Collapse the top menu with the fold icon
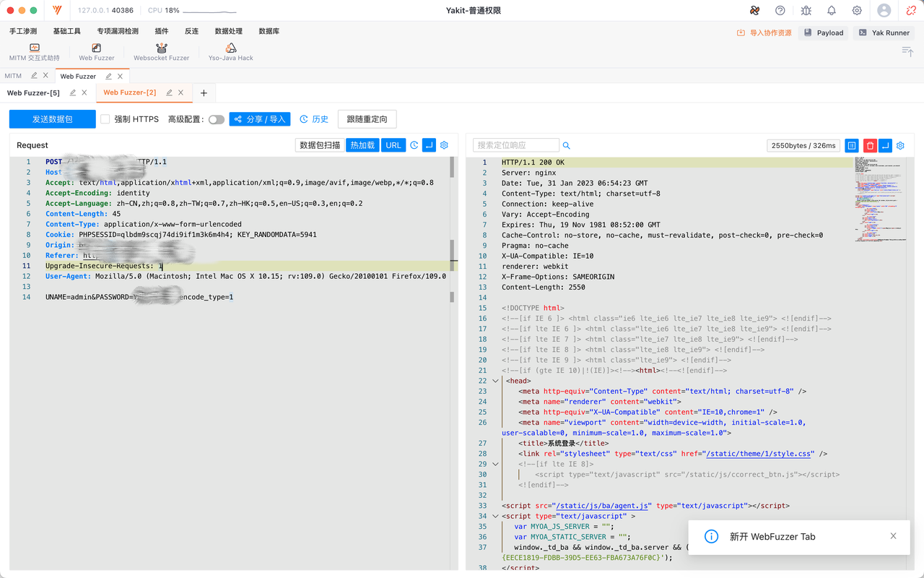This screenshot has height=578, width=924. click(907, 51)
